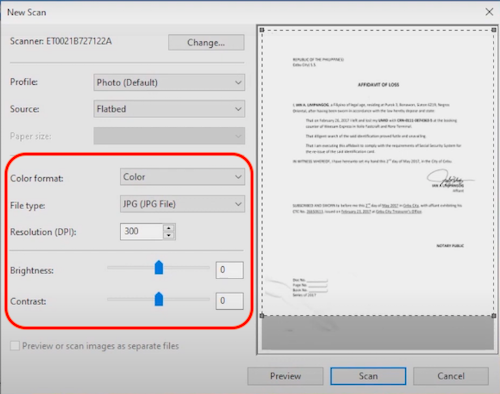
Task: Open the Color format dropdown
Action: click(x=182, y=177)
